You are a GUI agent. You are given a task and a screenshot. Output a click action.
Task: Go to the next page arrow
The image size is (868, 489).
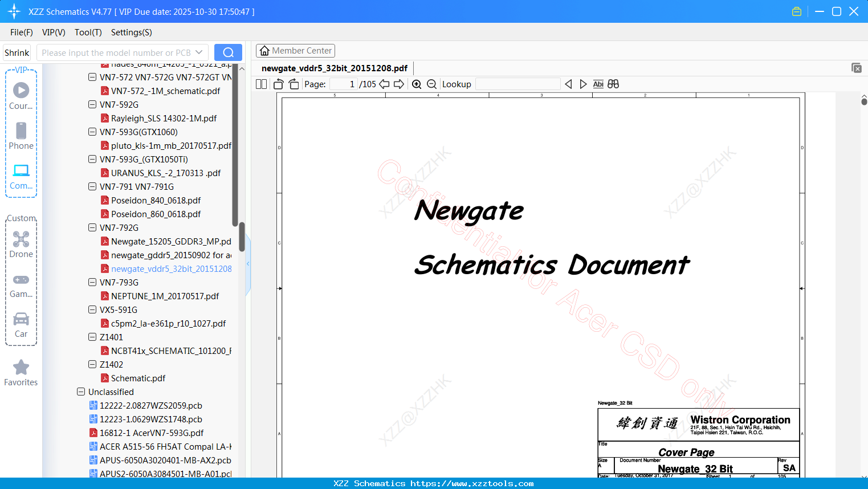(399, 84)
